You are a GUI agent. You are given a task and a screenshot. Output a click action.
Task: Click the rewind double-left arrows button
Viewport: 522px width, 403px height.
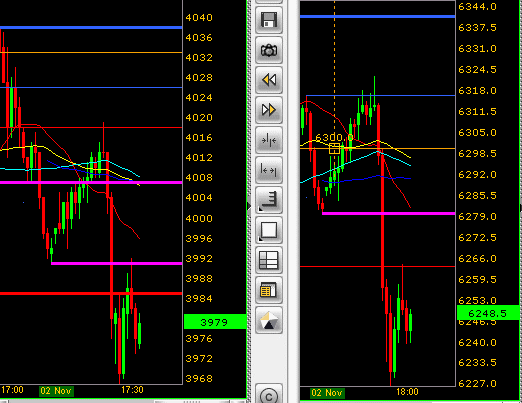pos(269,80)
